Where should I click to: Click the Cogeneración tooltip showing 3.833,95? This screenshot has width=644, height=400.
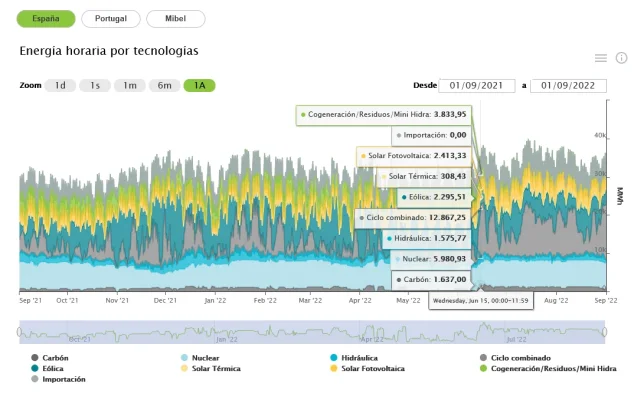(384, 115)
